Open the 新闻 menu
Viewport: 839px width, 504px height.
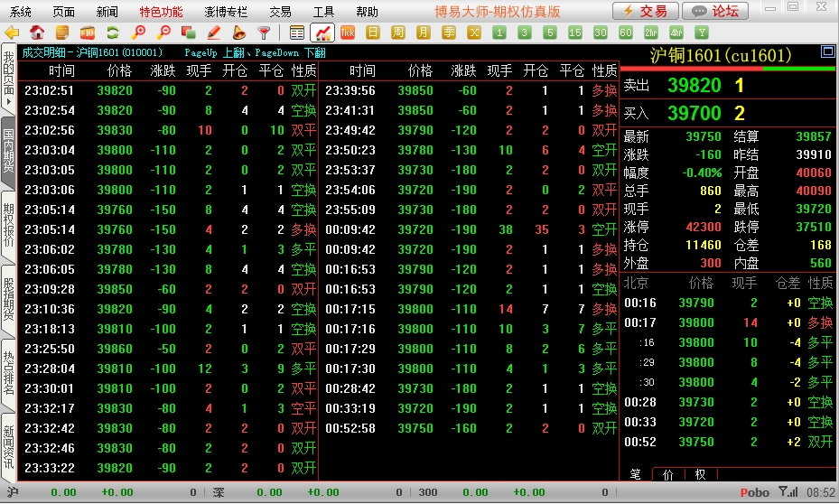tap(107, 11)
